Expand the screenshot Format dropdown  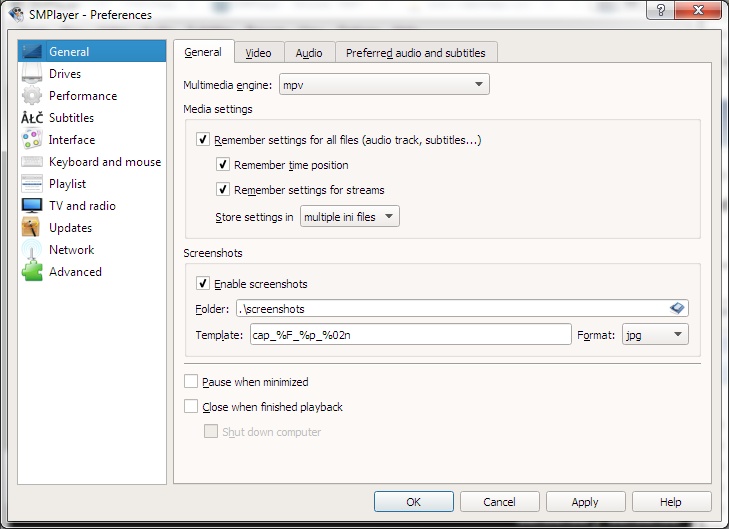[x=655, y=335]
